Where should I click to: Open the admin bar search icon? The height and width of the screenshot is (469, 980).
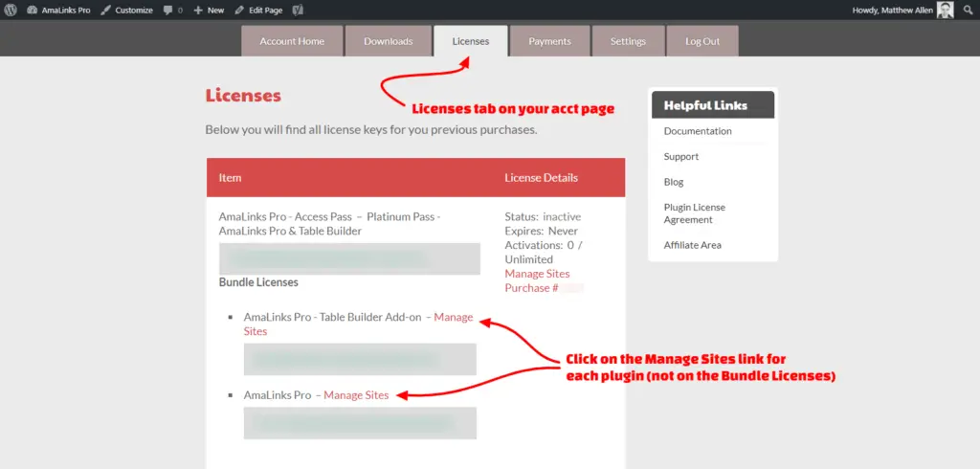pos(969,10)
